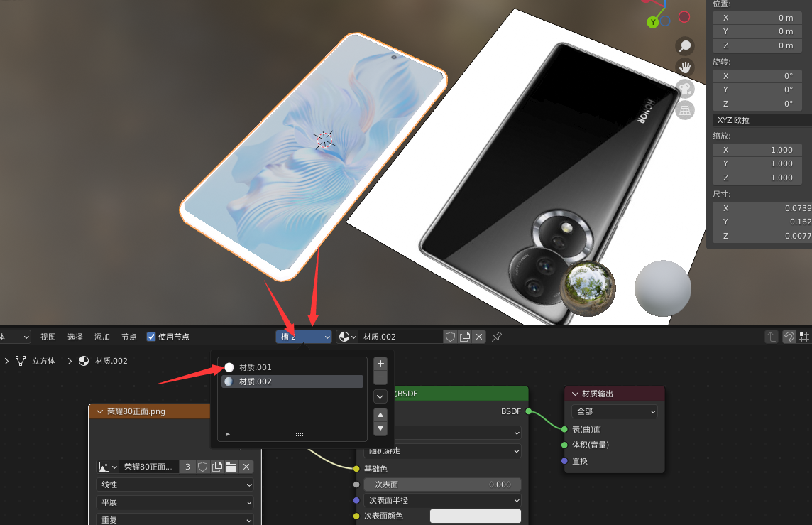Expand slot list filter triangle
Screen dimensions: 812x525
click(227, 434)
